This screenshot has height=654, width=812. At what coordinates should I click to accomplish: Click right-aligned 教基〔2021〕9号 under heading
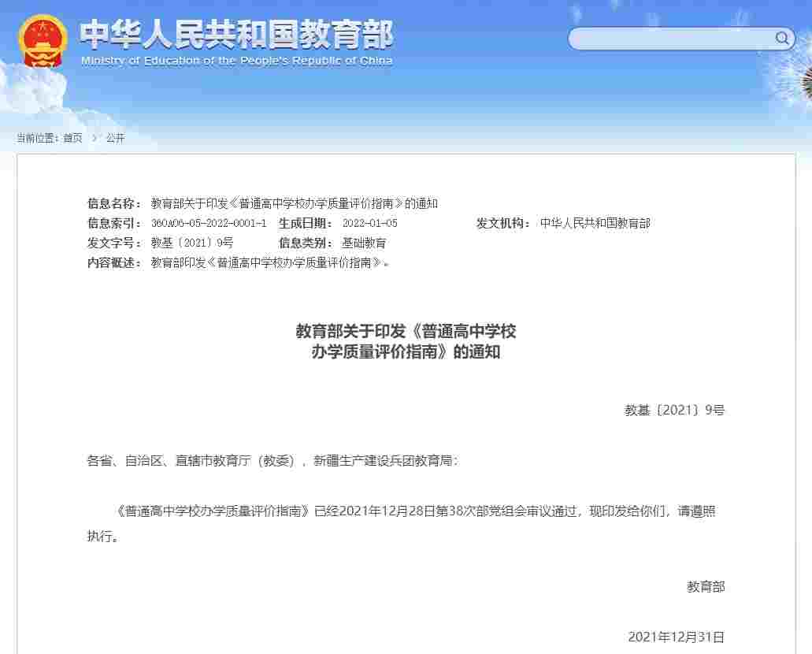click(674, 411)
